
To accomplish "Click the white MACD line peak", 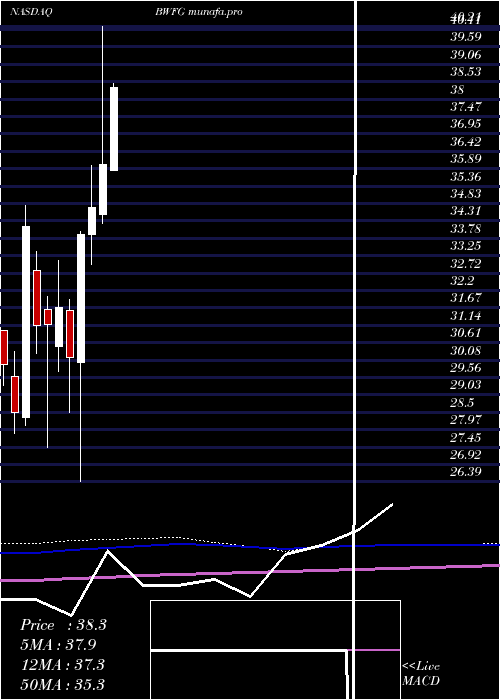I will pos(108,551).
